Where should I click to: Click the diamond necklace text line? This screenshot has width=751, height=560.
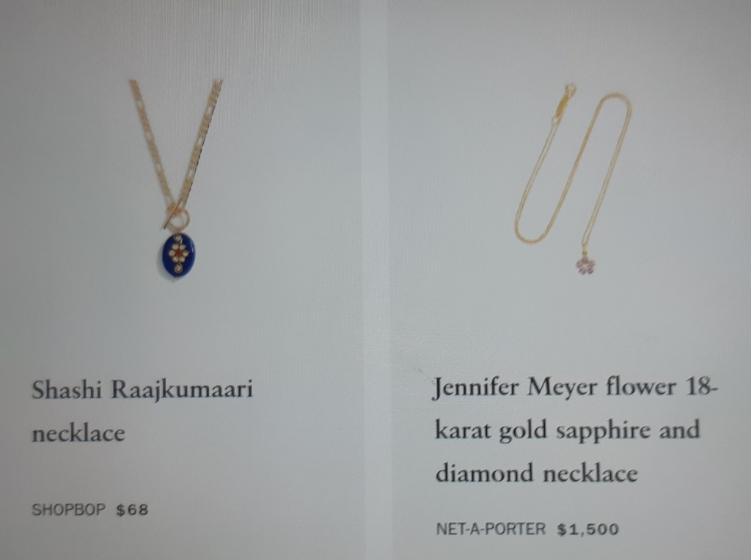(536, 474)
